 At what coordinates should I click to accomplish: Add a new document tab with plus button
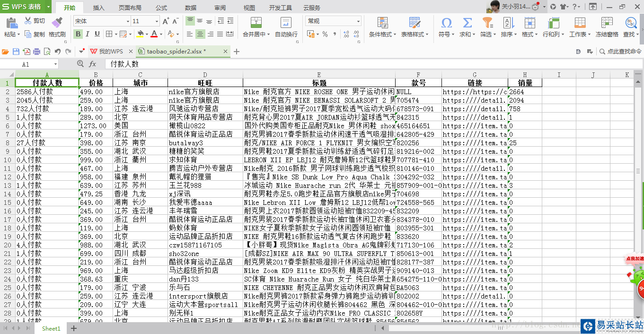tap(237, 52)
